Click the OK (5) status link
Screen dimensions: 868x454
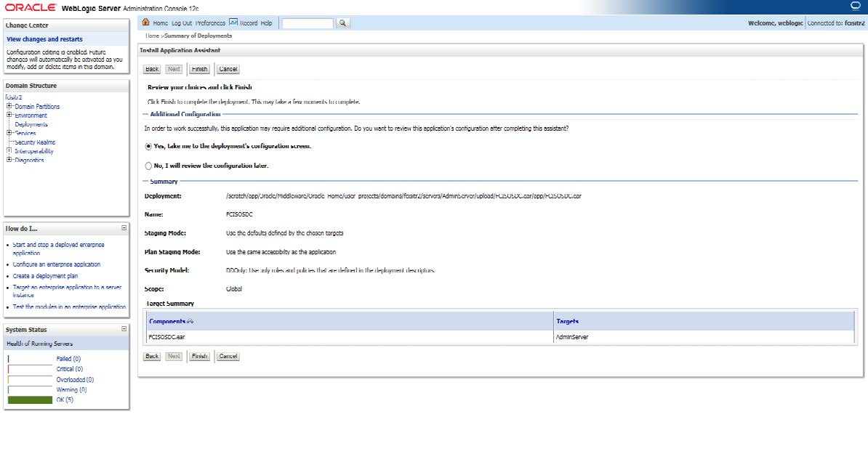click(65, 400)
